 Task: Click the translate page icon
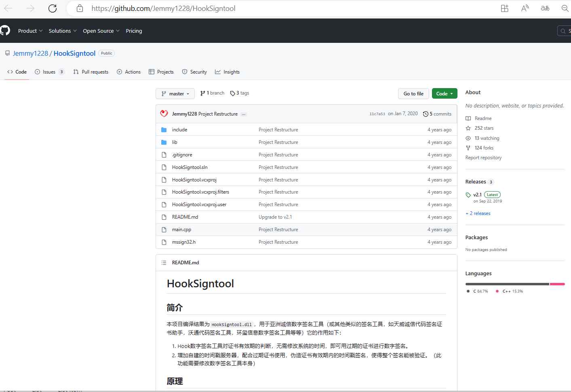click(545, 8)
